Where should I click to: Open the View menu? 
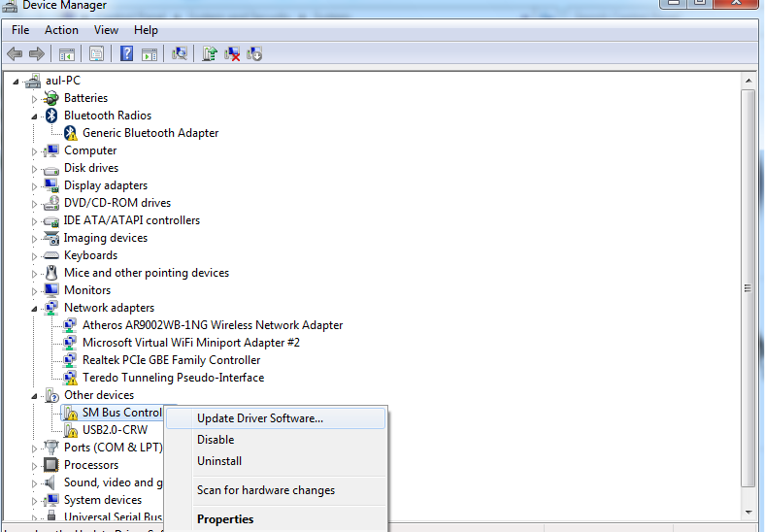[x=106, y=30]
